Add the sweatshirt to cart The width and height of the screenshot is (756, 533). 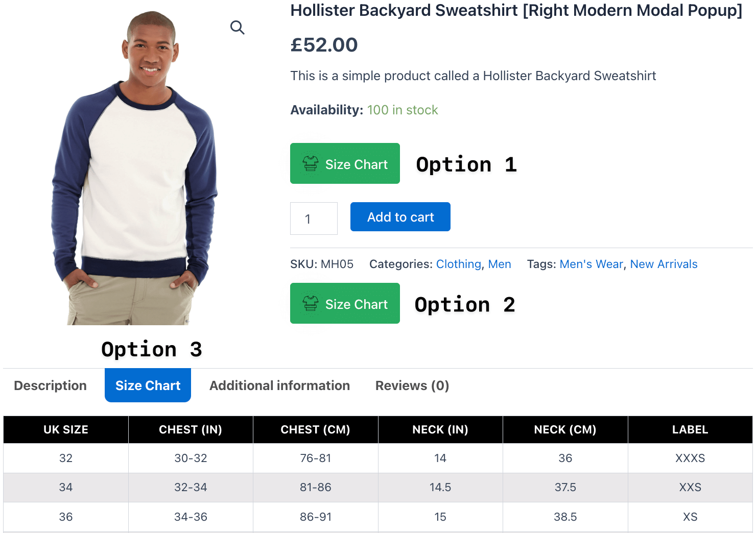[400, 217]
